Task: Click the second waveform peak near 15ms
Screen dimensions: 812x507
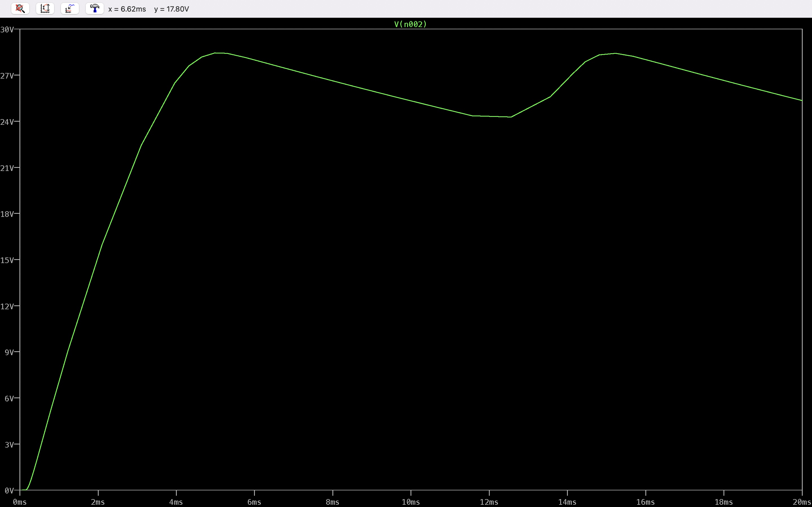Action: (x=615, y=53)
